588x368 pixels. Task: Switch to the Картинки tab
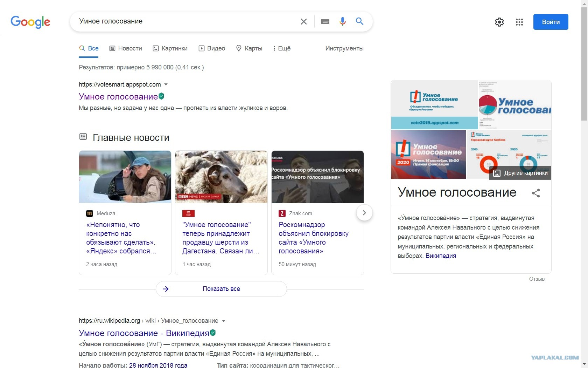[170, 48]
